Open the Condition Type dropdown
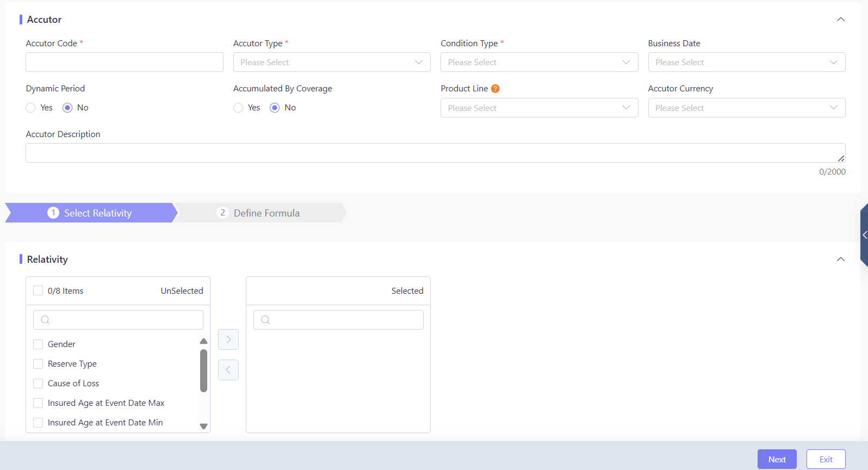The image size is (868, 470). (x=539, y=62)
